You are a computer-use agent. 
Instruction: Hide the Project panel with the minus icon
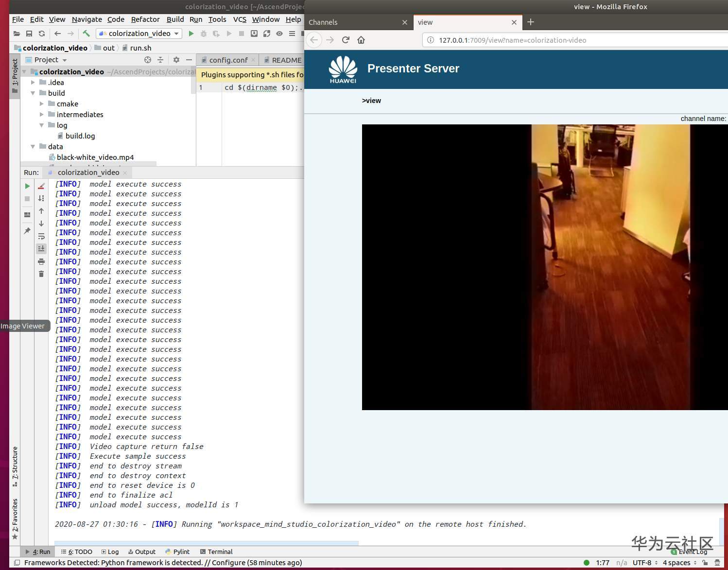click(189, 60)
